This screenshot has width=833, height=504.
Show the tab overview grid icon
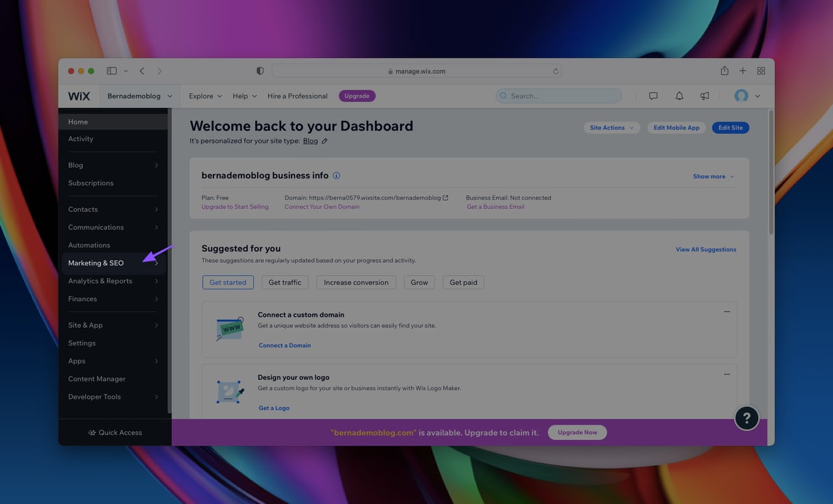761,71
